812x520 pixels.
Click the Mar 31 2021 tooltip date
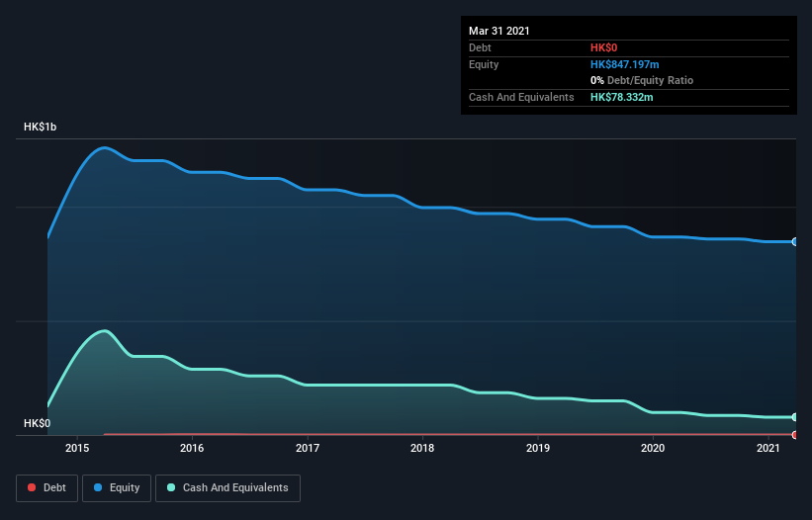(499, 31)
